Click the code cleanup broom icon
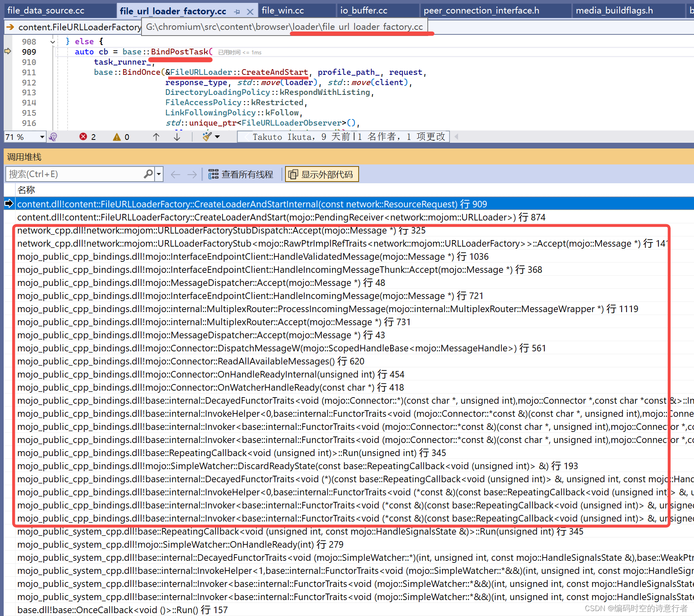 pyautogui.click(x=207, y=137)
